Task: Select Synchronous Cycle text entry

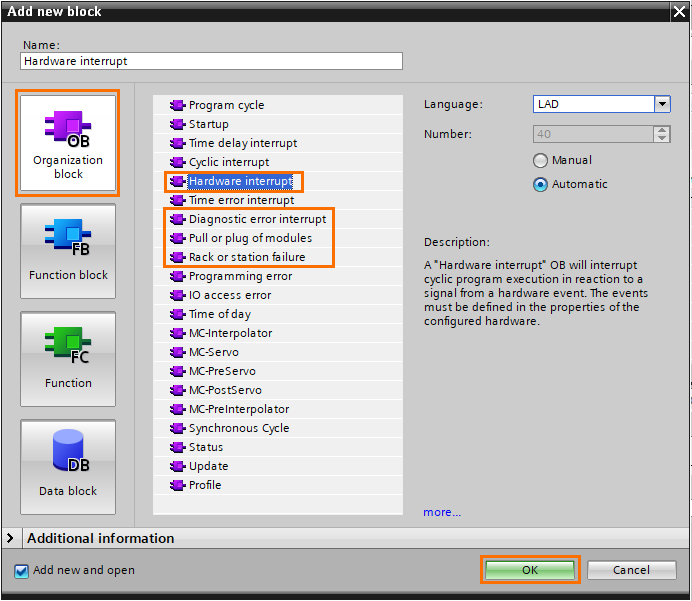Action: pos(239,428)
